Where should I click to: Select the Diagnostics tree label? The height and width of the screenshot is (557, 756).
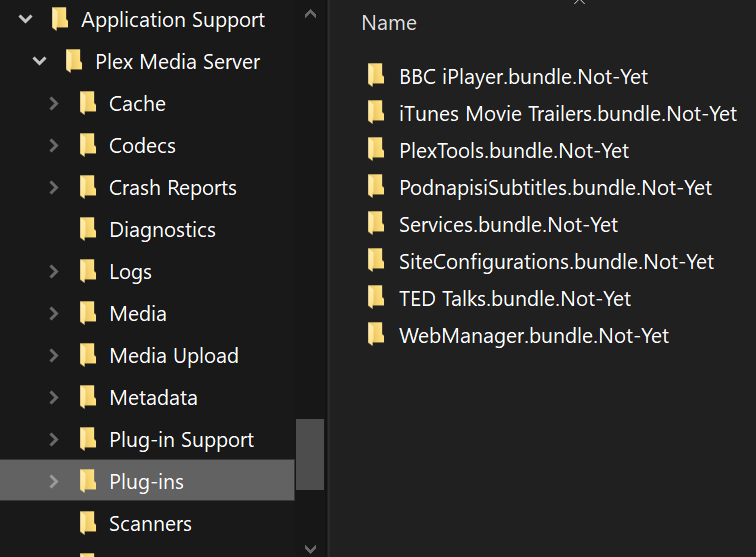pos(162,230)
